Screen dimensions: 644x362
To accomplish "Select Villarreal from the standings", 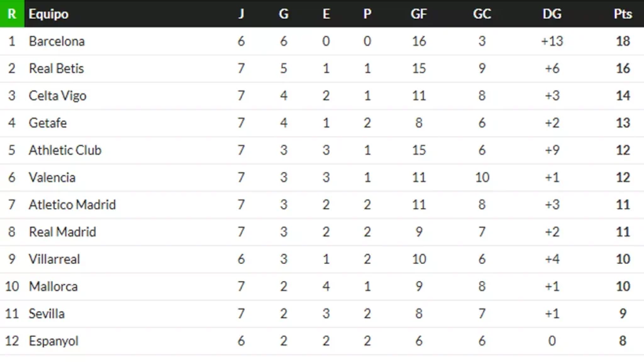I will tap(55, 259).
